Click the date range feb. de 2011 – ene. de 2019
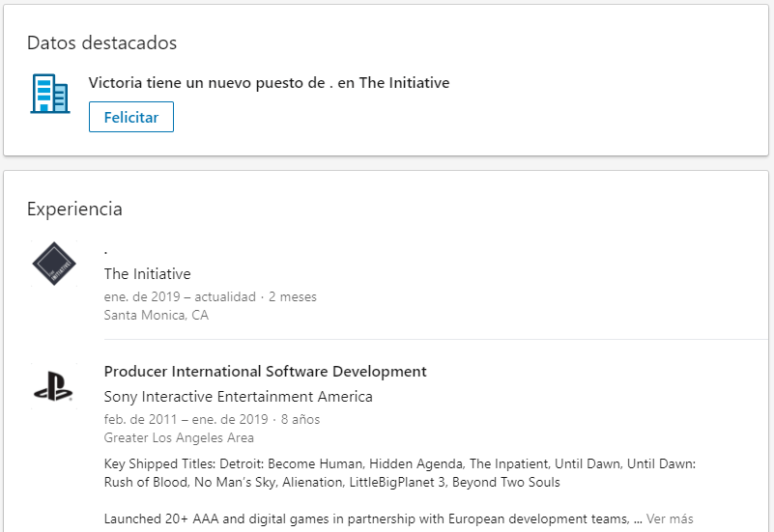The height and width of the screenshot is (532, 774). tap(186, 420)
